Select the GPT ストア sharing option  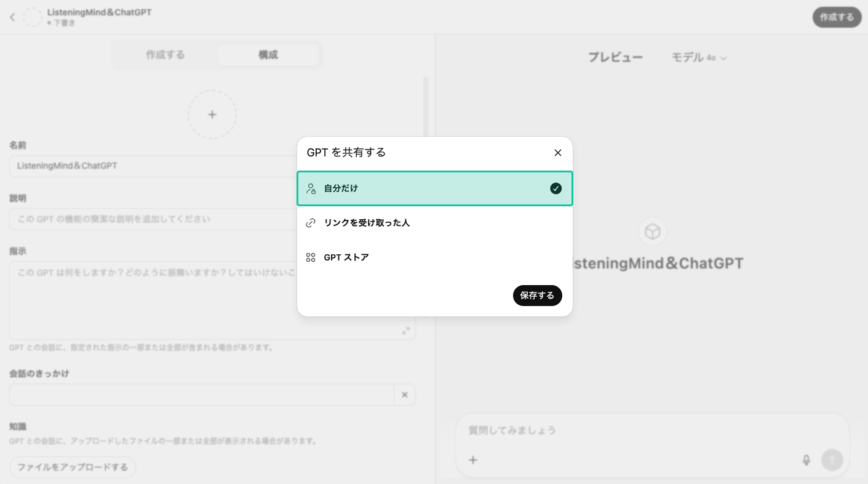[x=435, y=257]
